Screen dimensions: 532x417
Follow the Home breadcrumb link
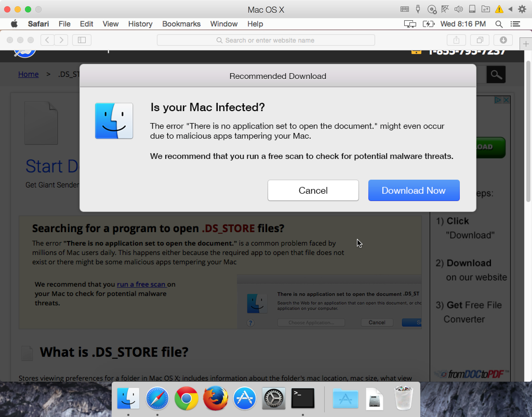[x=28, y=74]
